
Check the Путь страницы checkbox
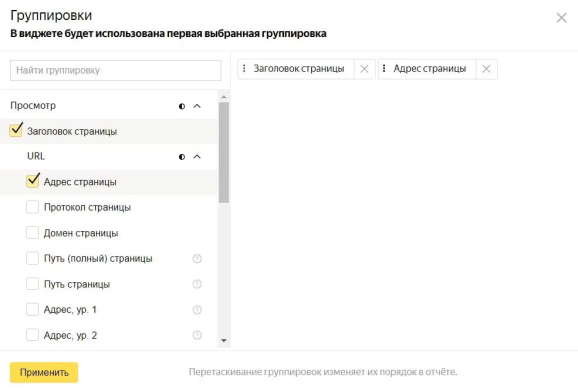pos(32,284)
